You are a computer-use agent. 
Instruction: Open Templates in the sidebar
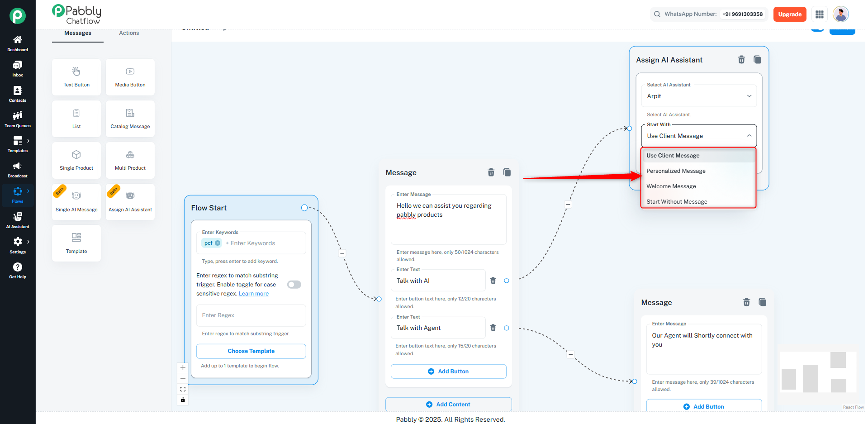click(18, 144)
